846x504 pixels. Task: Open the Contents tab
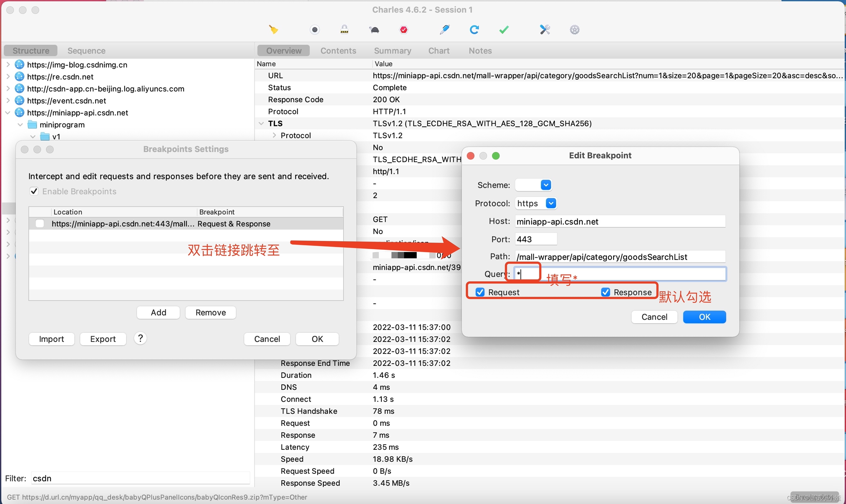point(338,50)
